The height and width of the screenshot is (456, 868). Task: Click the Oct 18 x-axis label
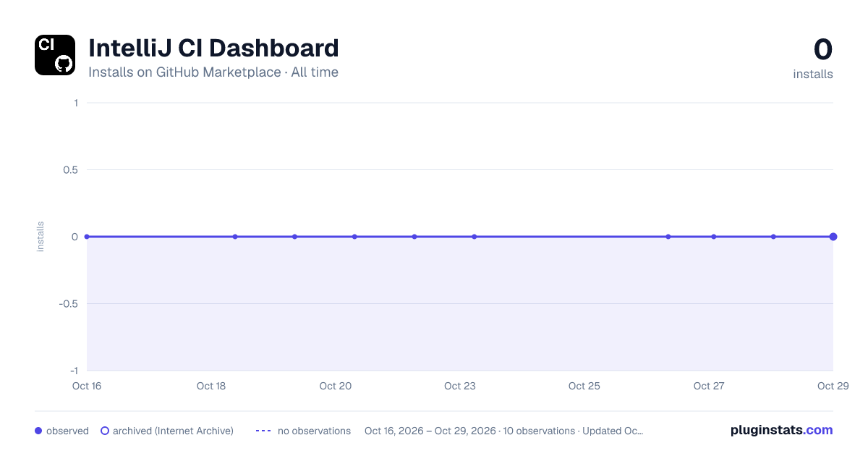211,386
